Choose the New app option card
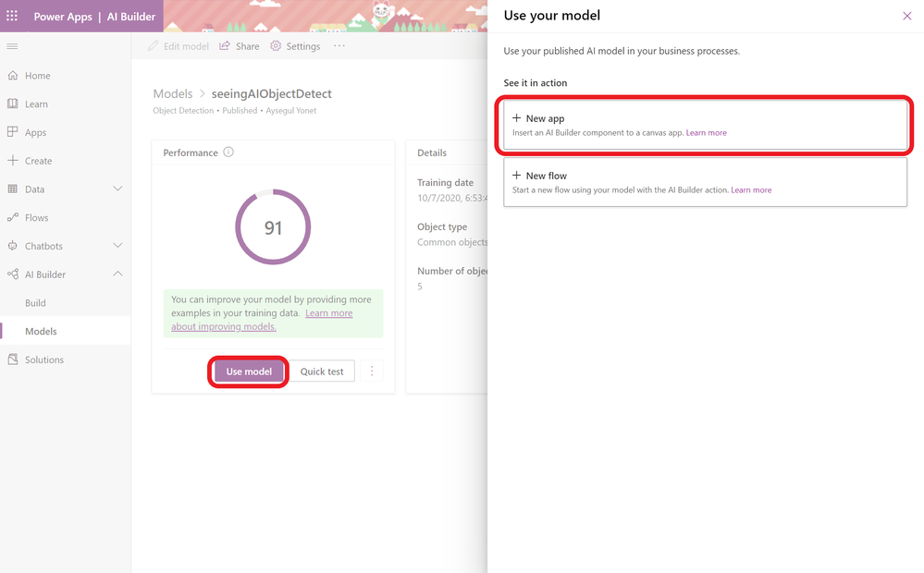924x573 pixels. click(x=705, y=124)
